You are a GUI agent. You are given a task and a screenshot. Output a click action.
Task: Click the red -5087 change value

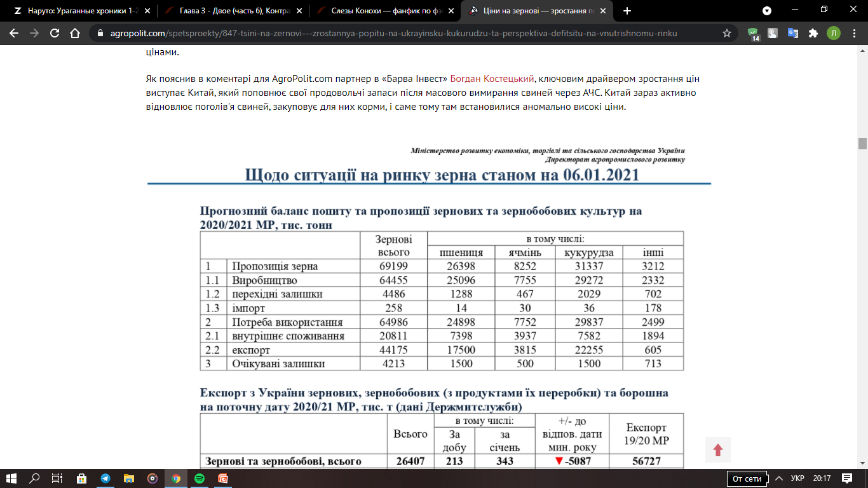click(573, 461)
